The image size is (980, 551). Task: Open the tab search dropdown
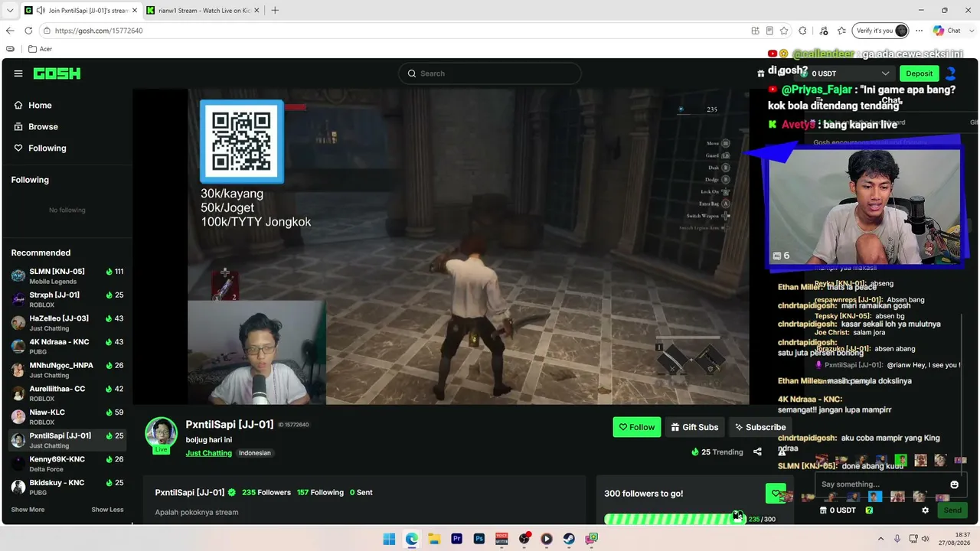[10, 10]
